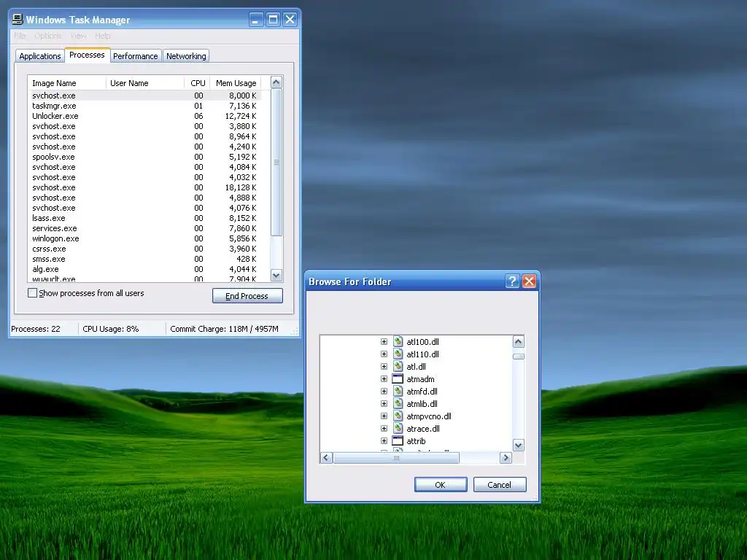
Task: Click the atl100.dll file icon
Action: [x=398, y=341]
